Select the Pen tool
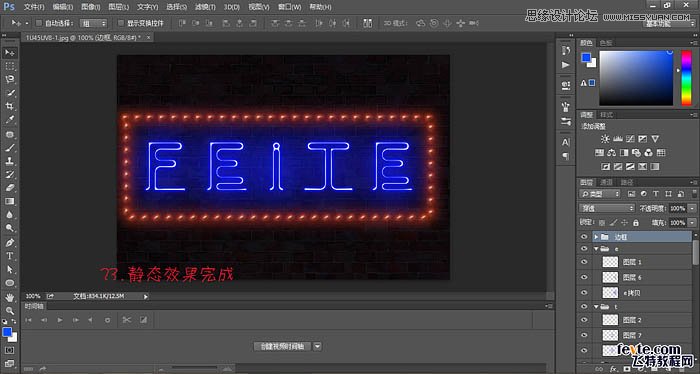Image resolution: width=700 pixels, height=374 pixels. (9, 242)
